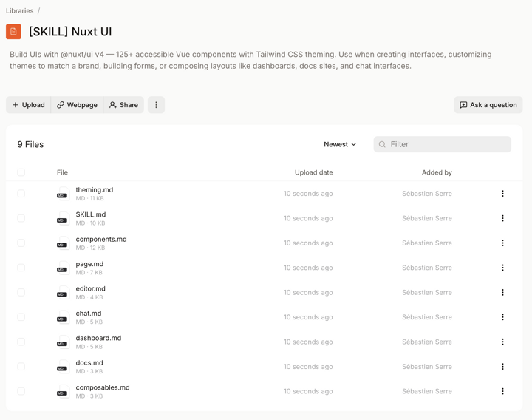Screen dimensions: 532x420
Task: Click the Webpage button
Action: click(x=77, y=105)
